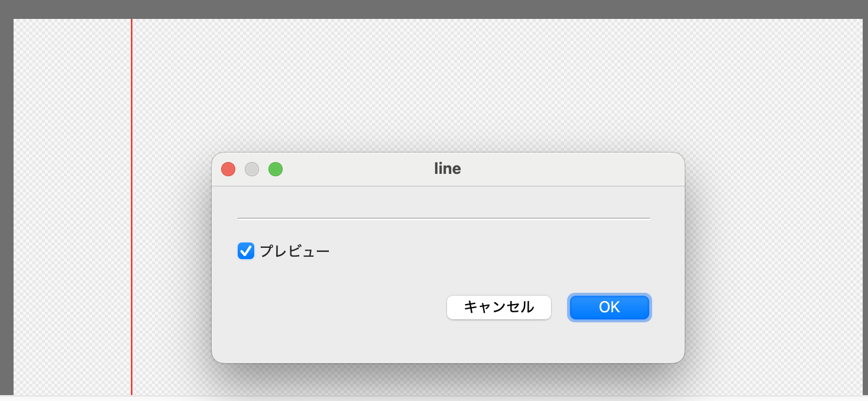Click transparent canvas left of red line
Screen dimensions: 868x401
[x=71, y=207]
